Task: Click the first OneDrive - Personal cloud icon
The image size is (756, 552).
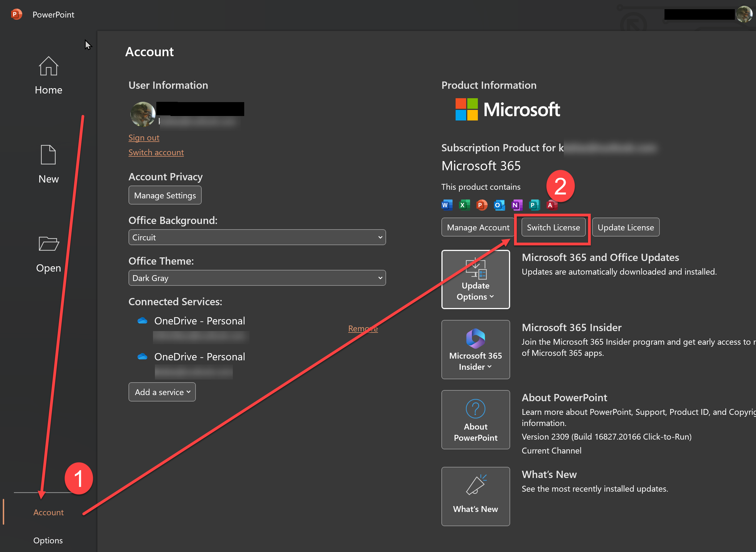Action: pyautogui.click(x=142, y=321)
